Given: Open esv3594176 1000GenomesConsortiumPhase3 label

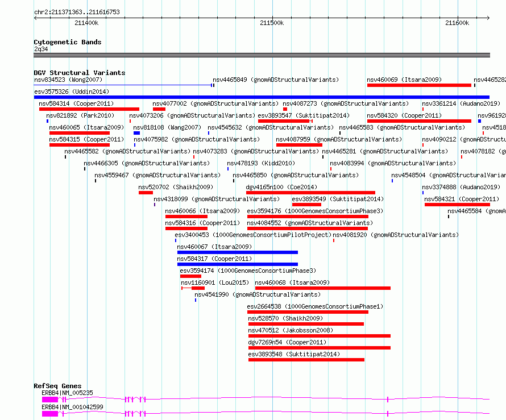Looking at the screenshot, I should pyautogui.click(x=315, y=211).
